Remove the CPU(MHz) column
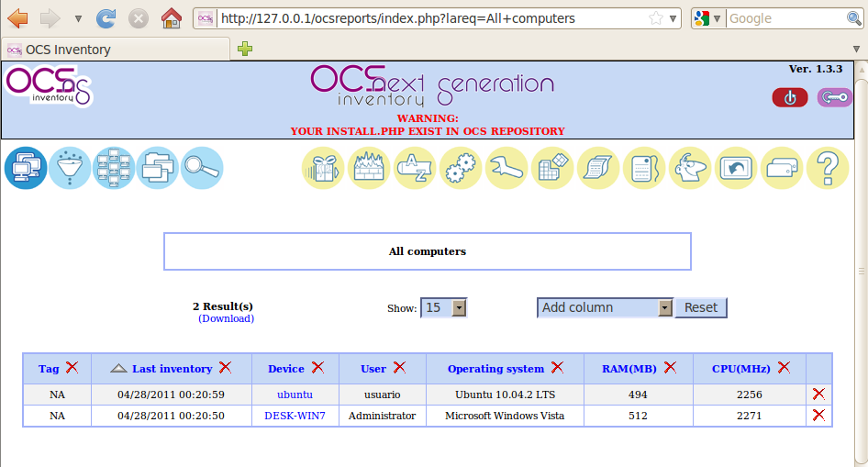868x467 pixels. tap(784, 367)
